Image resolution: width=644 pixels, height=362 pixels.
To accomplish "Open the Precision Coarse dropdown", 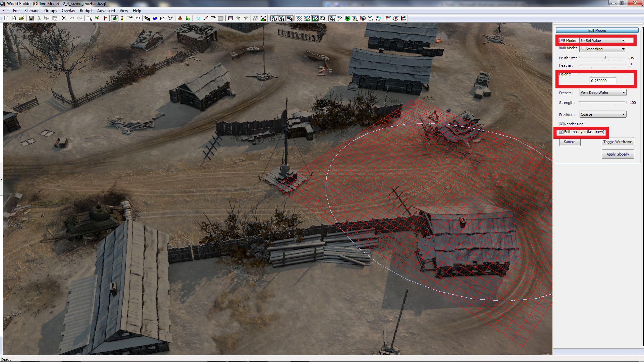I will (x=603, y=114).
